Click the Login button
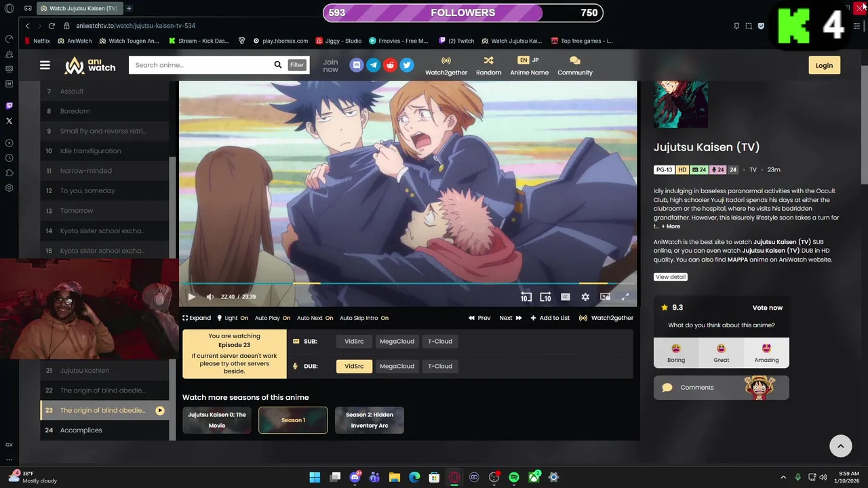 coord(824,66)
